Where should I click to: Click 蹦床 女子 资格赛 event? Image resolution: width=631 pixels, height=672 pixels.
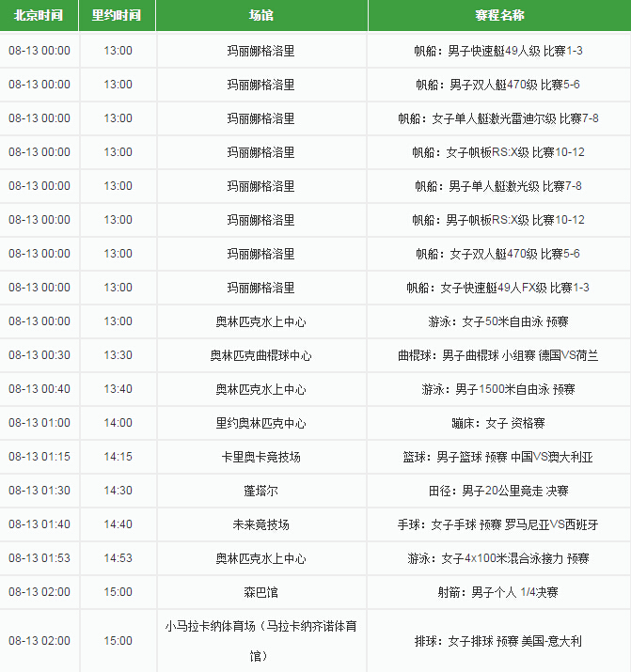[498, 423]
